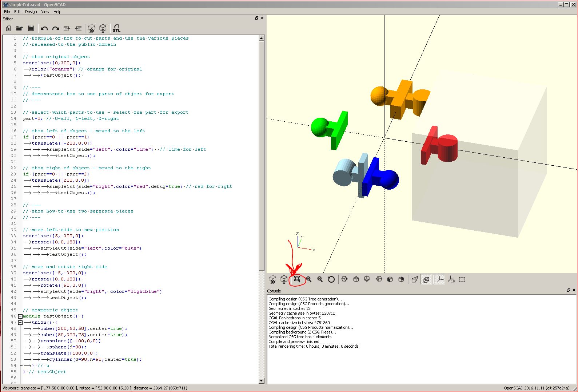578x392 pixels.
Task: Unindent the selected code lines
Action: pyautogui.click(x=67, y=28)
